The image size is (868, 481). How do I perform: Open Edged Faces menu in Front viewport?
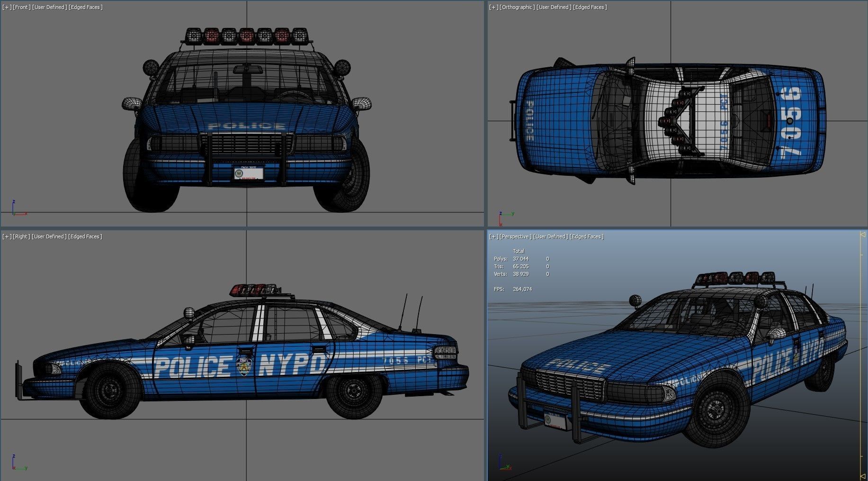pos(86,7)
